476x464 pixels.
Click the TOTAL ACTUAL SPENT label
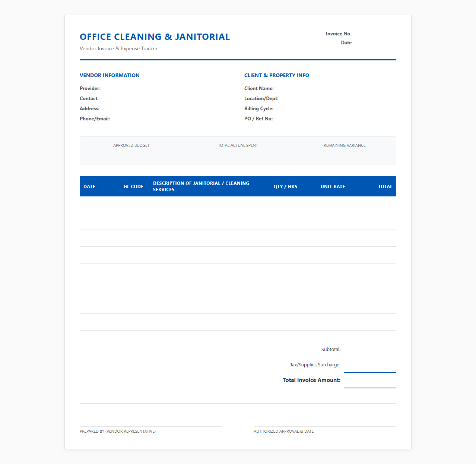point(238,145)
